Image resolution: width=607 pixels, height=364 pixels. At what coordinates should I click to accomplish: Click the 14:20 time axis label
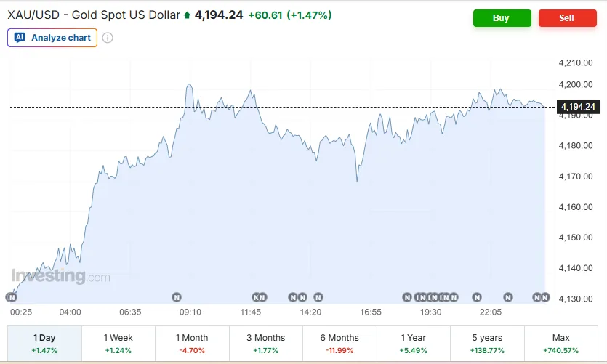310,312
